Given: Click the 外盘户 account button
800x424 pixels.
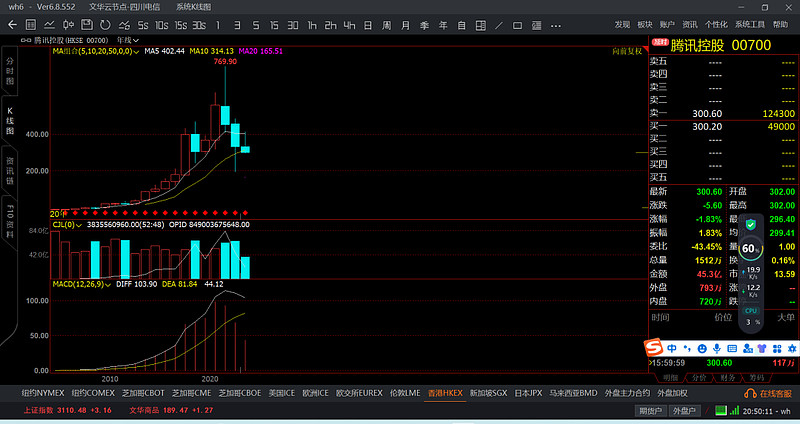Looking at the screenshot, I should 684,411.
